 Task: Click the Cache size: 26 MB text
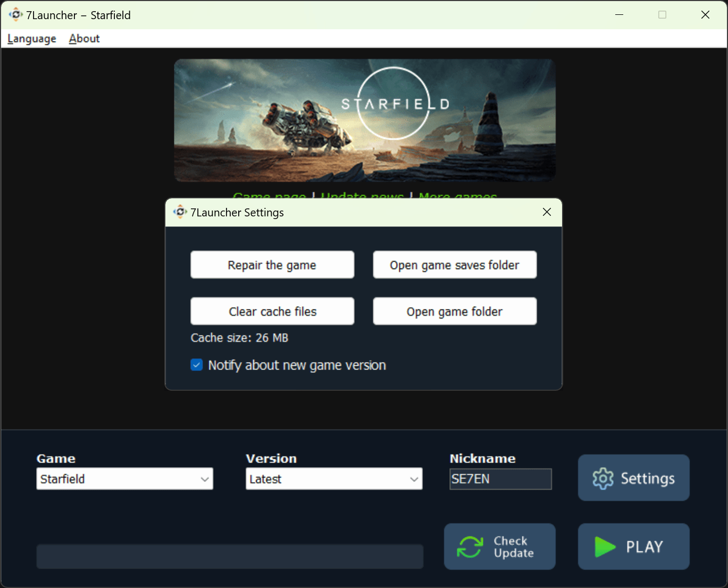point(239,338)
